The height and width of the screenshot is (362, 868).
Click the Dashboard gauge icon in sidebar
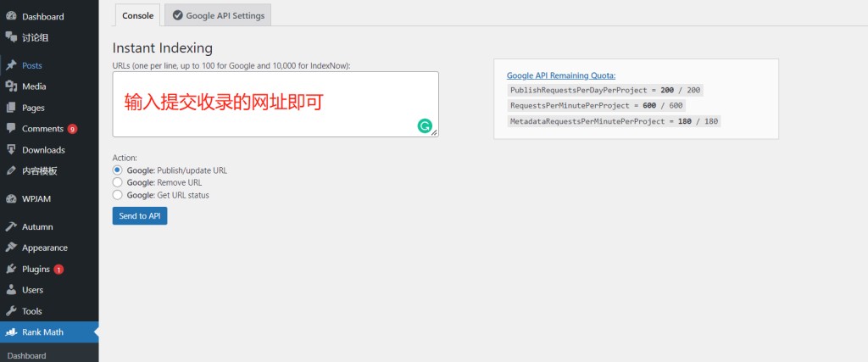tap(11, 16)
